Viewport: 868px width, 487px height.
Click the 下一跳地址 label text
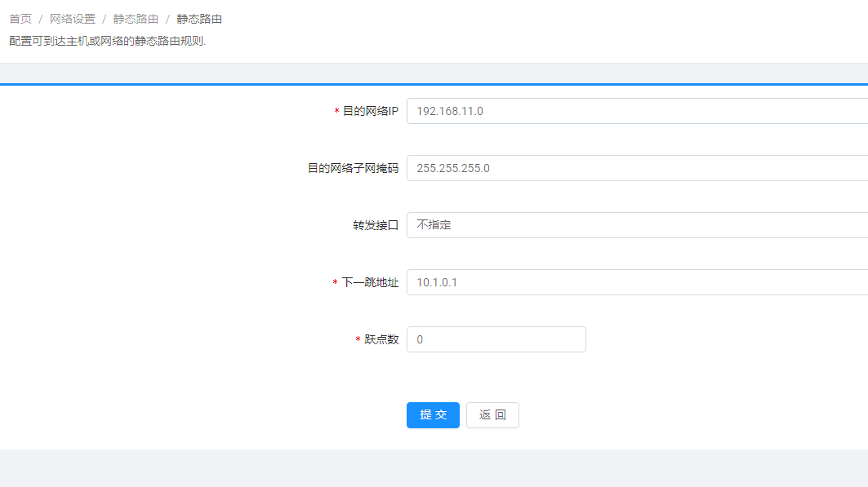point(370,282)
